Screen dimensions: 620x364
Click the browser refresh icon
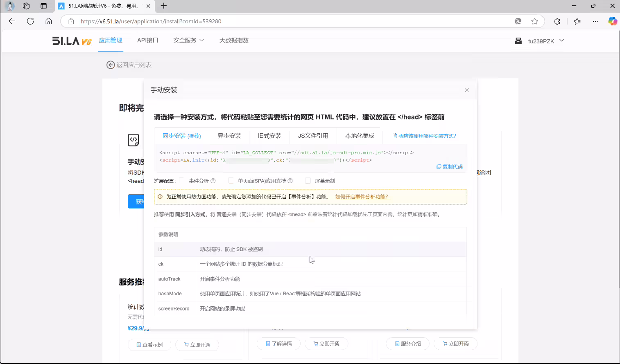[30, 21]
